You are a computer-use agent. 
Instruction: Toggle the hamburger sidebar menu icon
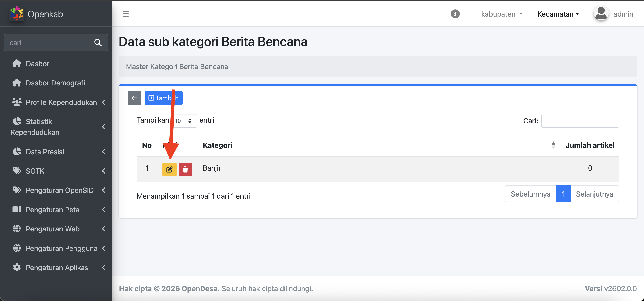pyautogui.click(x=125, y=14)
